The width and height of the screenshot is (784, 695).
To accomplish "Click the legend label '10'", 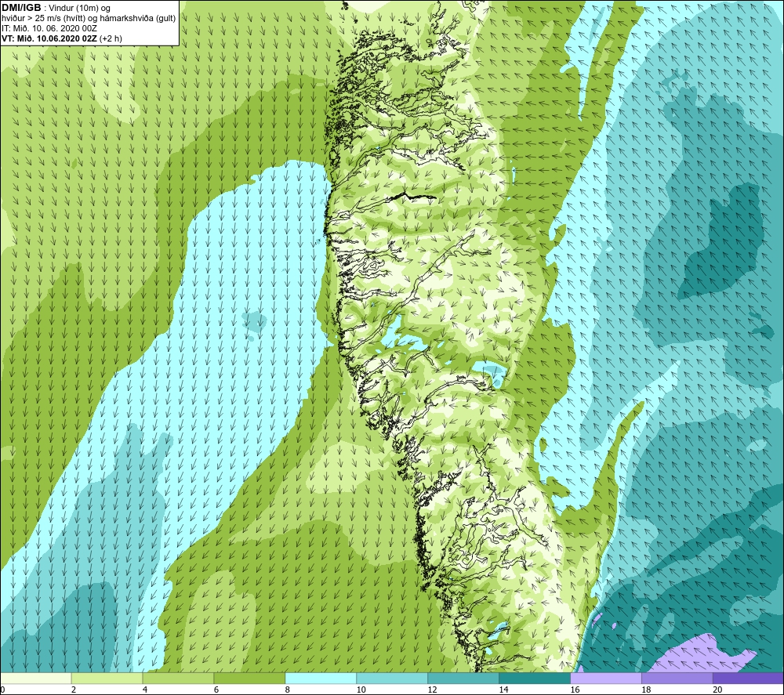I will click(361, 690).
